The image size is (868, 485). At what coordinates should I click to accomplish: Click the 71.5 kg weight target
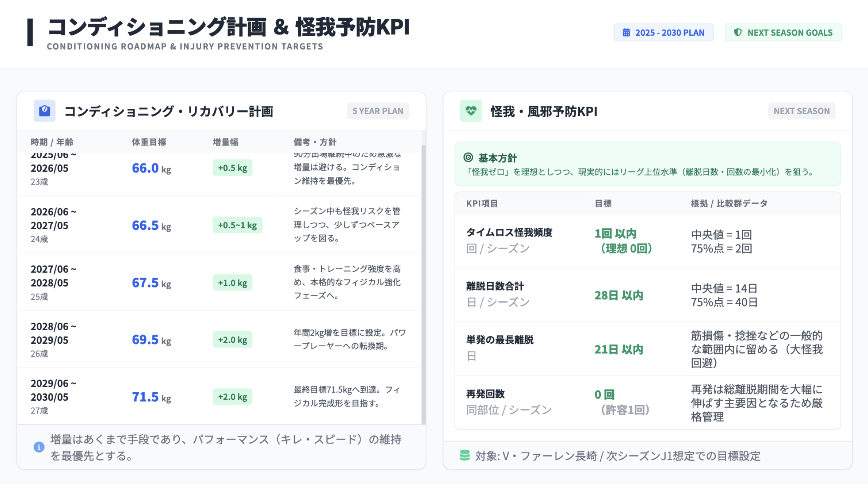coord(151,397)
